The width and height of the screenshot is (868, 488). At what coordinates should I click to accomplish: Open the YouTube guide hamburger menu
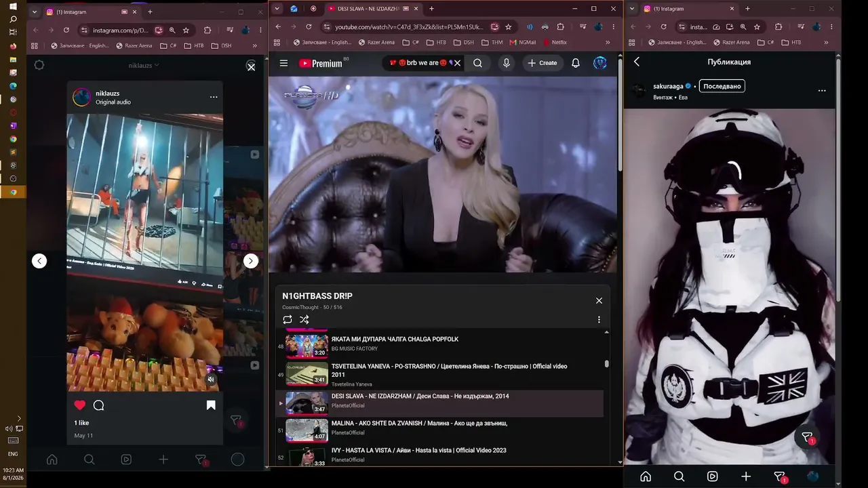[283, 63]
